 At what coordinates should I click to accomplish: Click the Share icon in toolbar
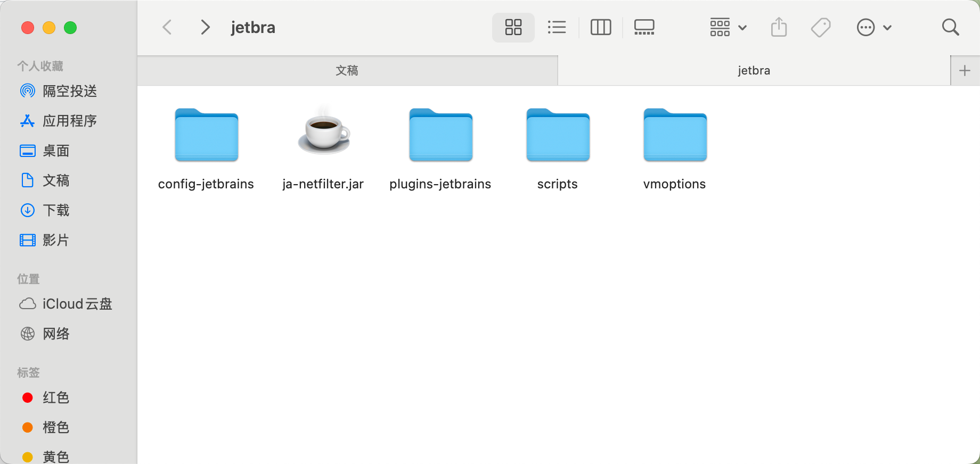779,27
